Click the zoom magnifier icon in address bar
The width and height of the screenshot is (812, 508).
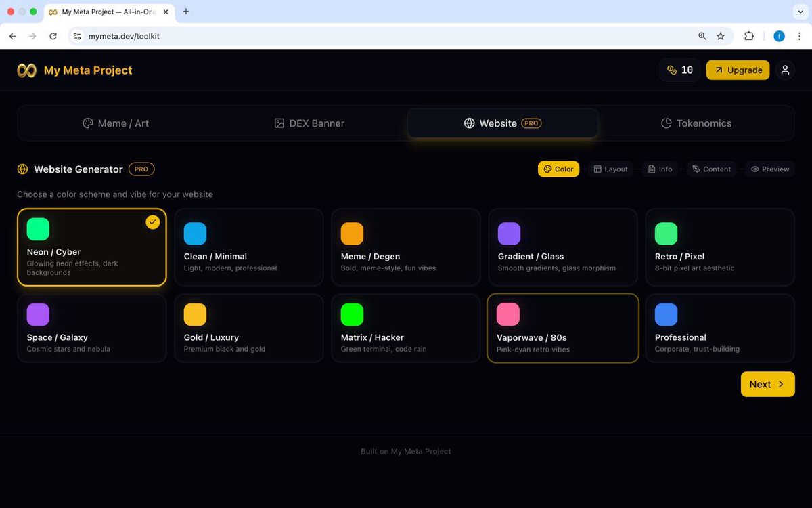click(702, 36)
